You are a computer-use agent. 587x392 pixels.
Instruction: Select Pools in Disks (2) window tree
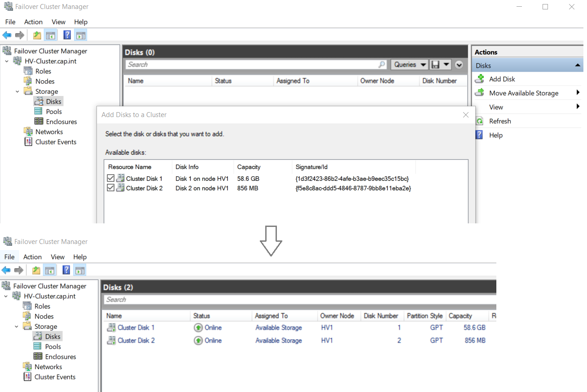click(x=53, y=347)
